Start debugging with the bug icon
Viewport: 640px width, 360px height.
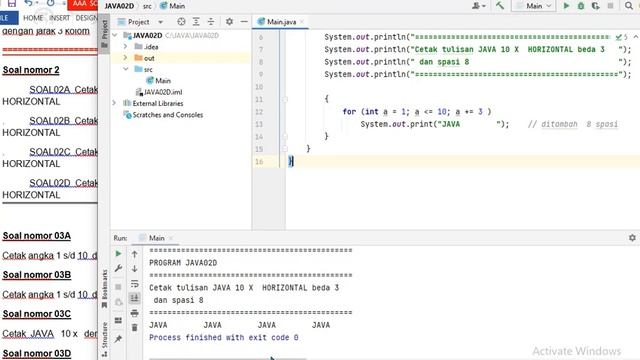(581, 6)
